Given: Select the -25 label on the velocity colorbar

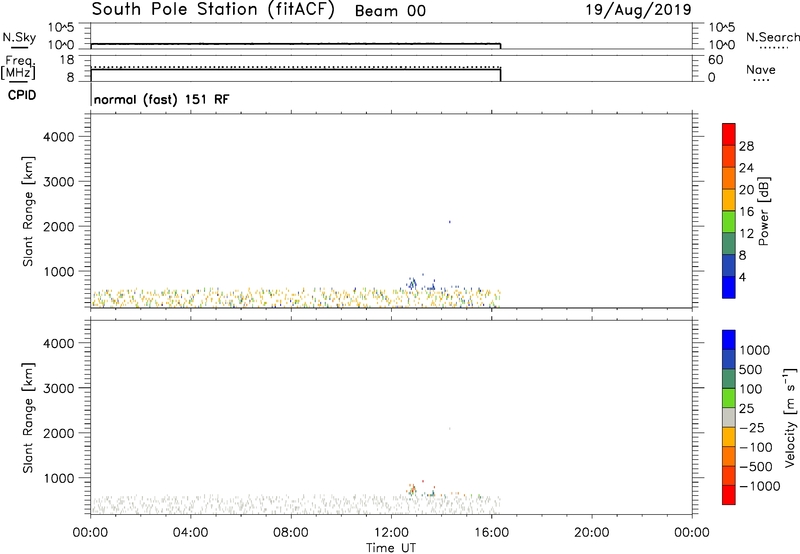Looking at the screenshot, I should point(752,428).
